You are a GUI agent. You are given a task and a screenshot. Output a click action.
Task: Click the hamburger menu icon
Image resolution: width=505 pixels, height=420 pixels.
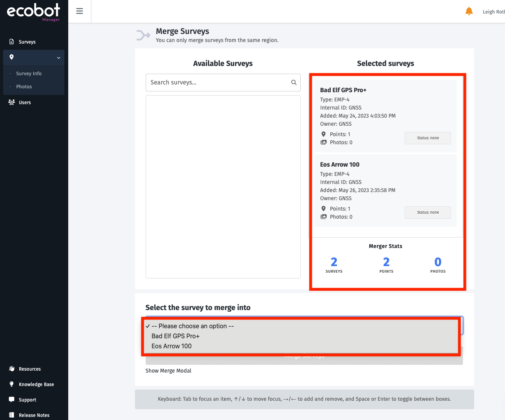[x=79, y=11]
